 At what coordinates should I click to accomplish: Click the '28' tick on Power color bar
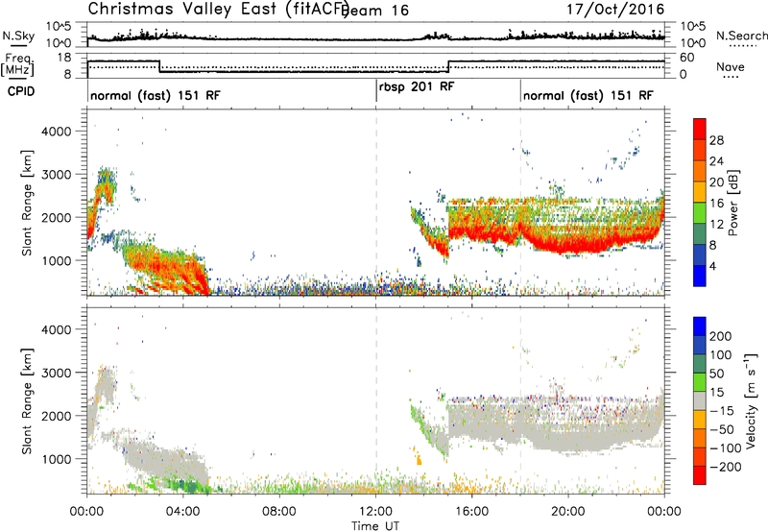point(716,140)
